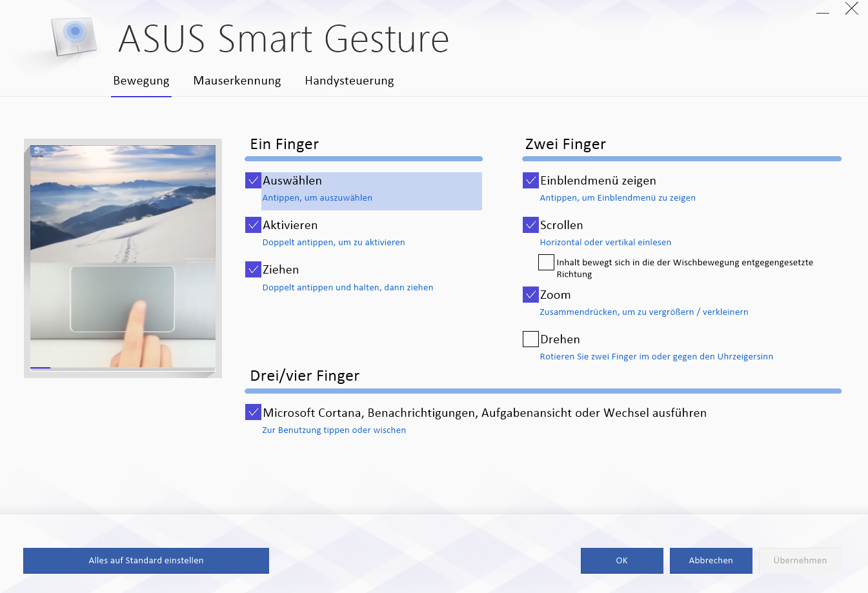Toggle the Ziehen checkbox
Viewport: 868px width, 593px height.
click(x=253, y=269)
